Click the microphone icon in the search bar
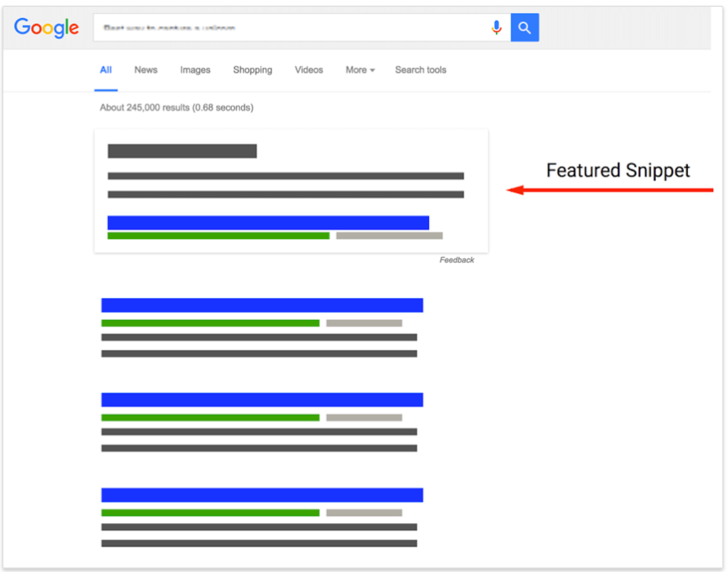This screenshot has width=728, height=572. [x=497, y=27]
